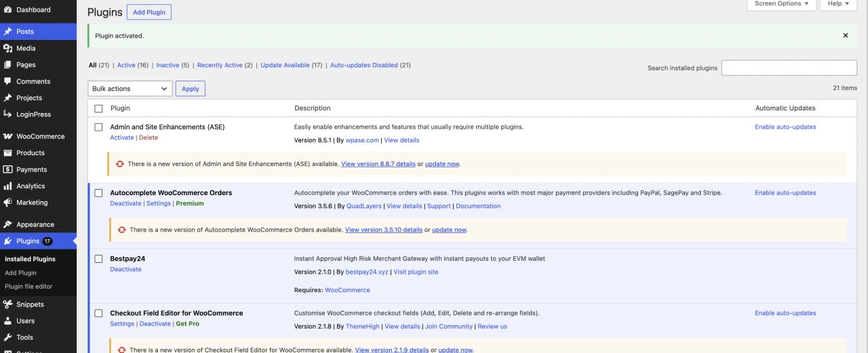Expand the Screen Options panel
This screenshot has height=353, width=868.
782,4
